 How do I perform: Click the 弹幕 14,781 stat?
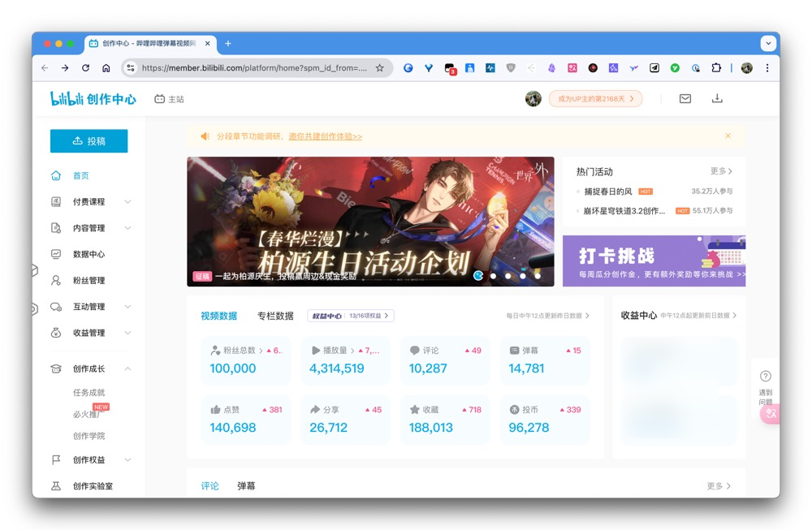545,360
